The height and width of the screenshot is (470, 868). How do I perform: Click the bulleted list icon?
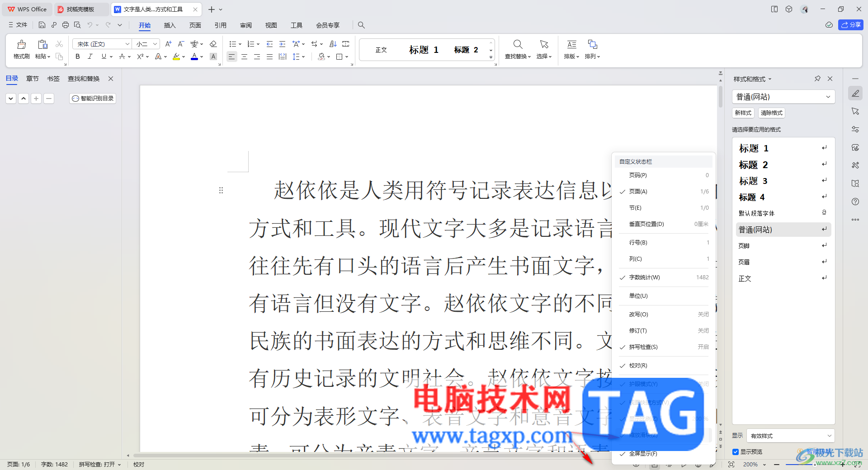232,44
